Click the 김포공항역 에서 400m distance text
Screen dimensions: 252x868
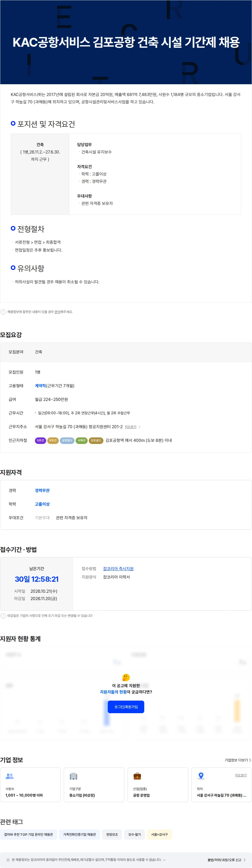pos(139,440)
